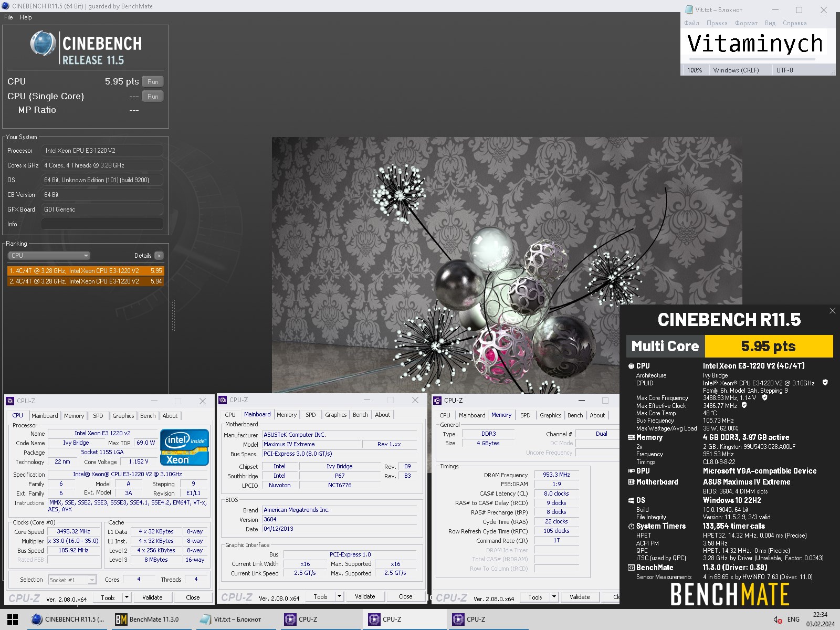Open the Ranking CPU dropdown
This screenshot has height=630, width=840.
tap(49, 256)
